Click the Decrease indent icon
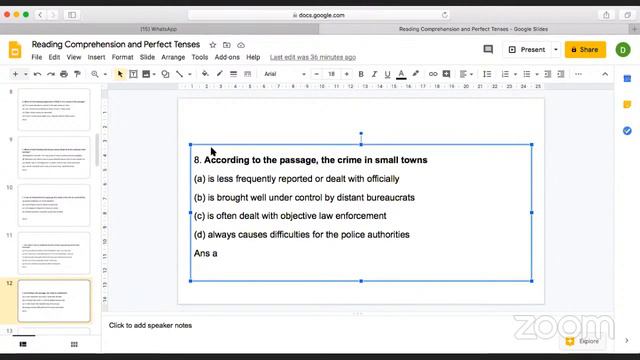 point(548,74)
